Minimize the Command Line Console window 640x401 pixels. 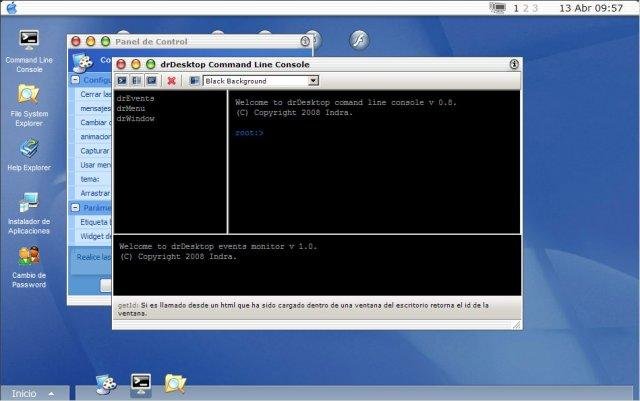coord(136,64)
